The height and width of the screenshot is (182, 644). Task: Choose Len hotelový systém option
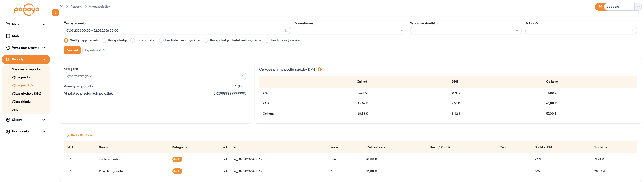click(267, 40)
